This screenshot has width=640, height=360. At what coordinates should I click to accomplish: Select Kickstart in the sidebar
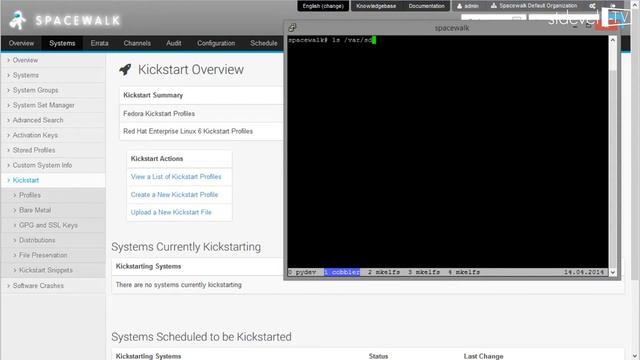click(x=25, y=180)
